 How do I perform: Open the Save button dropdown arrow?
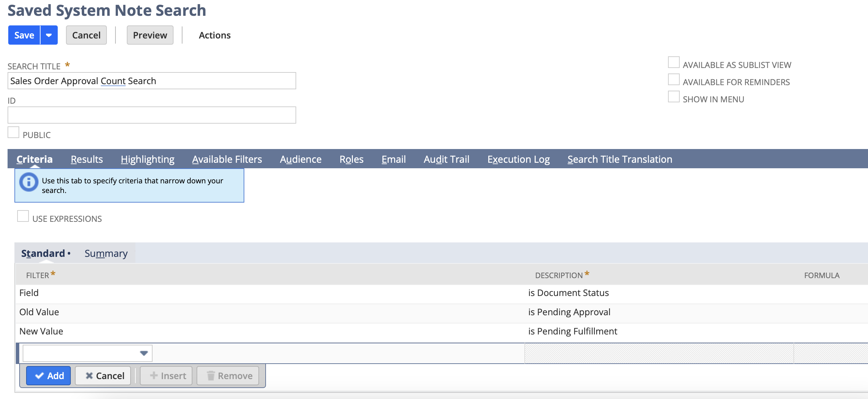pyautogui.click(x=49, y=35)
